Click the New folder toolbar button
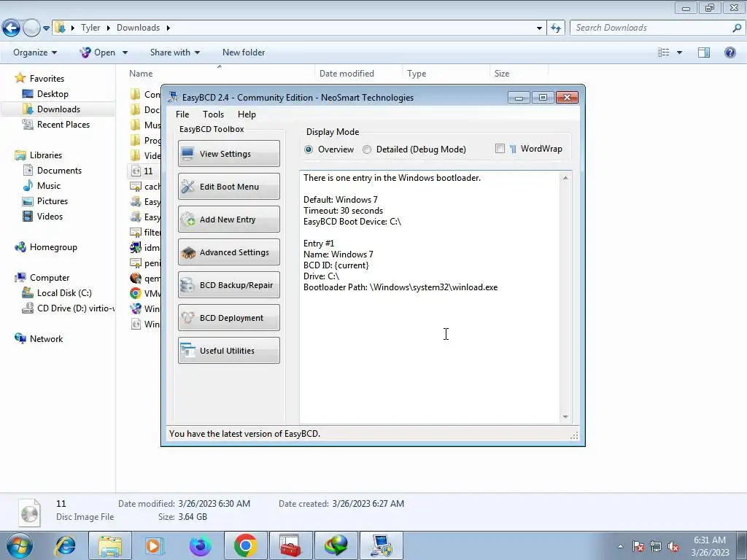 point(244,52)
